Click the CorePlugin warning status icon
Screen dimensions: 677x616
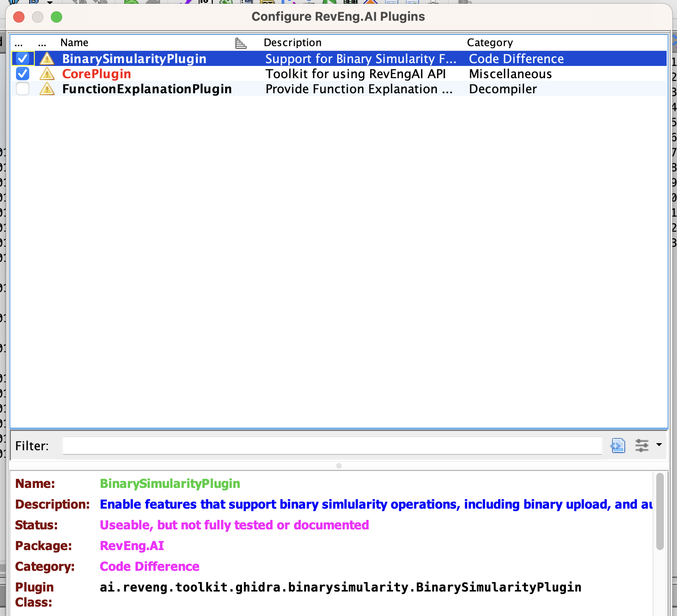point(47,73)
